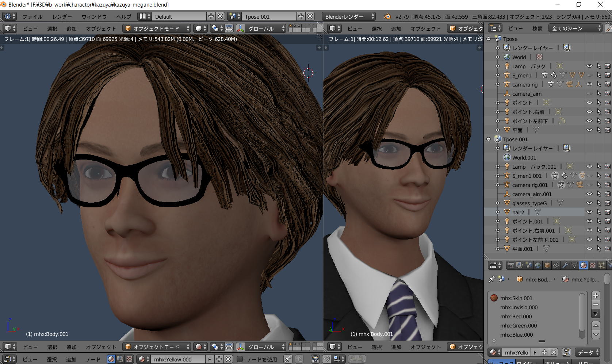
Task: Collapse the Tpose.001 scene tree
Action: (x=489, y=139)
